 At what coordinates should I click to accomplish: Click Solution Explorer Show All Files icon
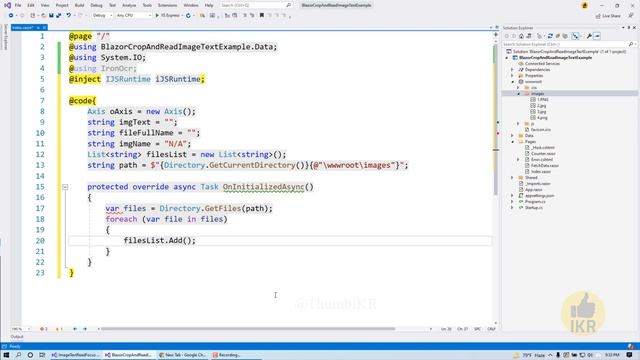pyautogui.click(x=565, y=36)
